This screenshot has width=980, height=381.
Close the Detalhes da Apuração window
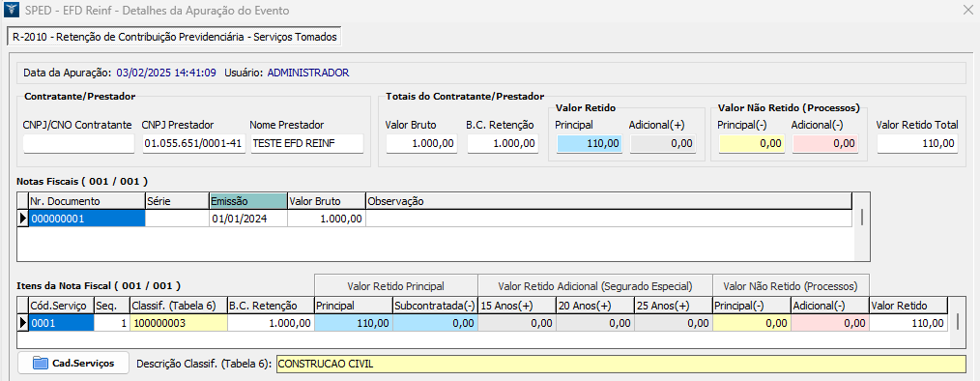[968, 11]
